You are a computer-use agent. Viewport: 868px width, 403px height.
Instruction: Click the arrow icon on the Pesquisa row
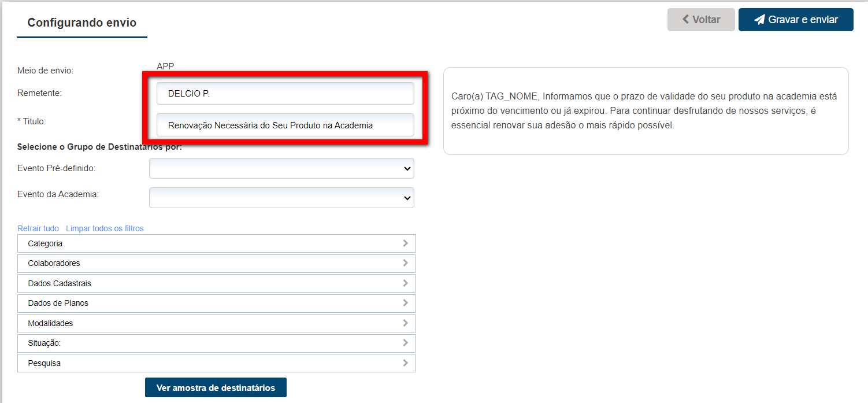[x=405, y=363]
